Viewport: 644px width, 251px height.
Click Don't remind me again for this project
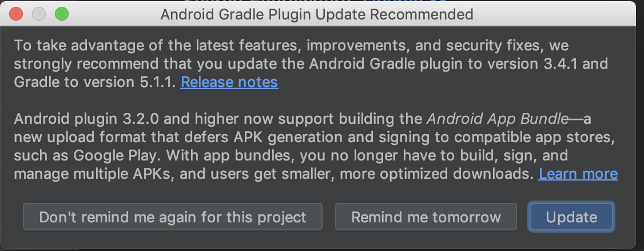coord(173,217)
